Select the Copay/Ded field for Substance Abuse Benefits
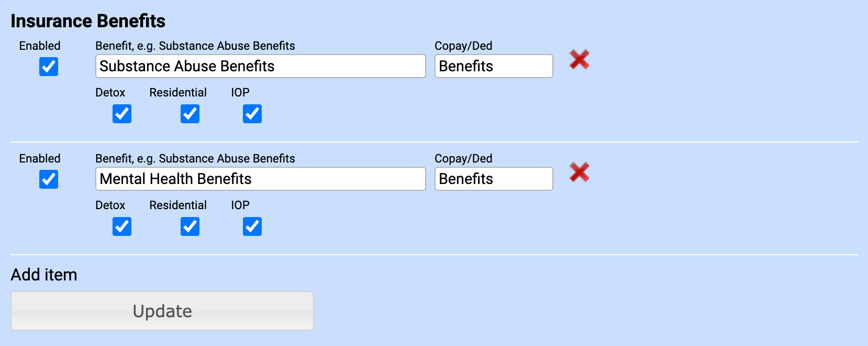 [493, 66]
